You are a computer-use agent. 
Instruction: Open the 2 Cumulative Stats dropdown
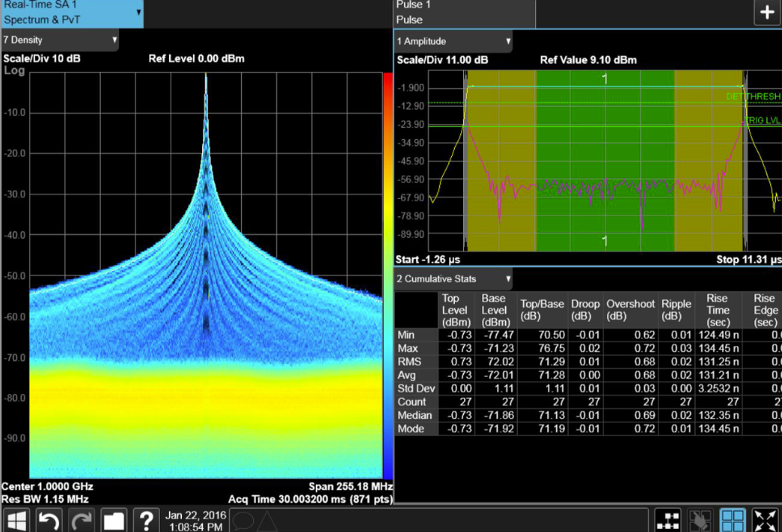coord(508,279)
